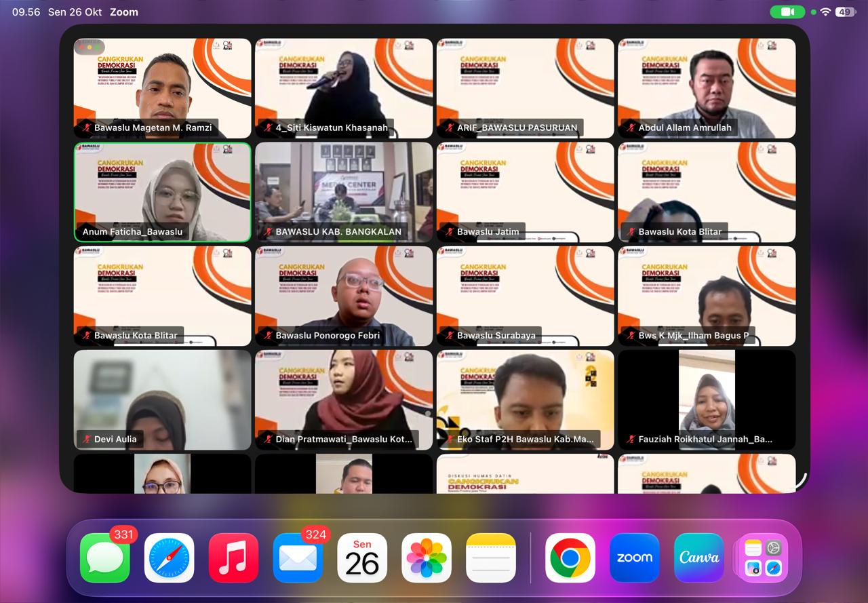Image resolution: width=868 pixels, height=603 pixels.
Task: Click the window controls at Zoom window corner
Action: (89, 47)
